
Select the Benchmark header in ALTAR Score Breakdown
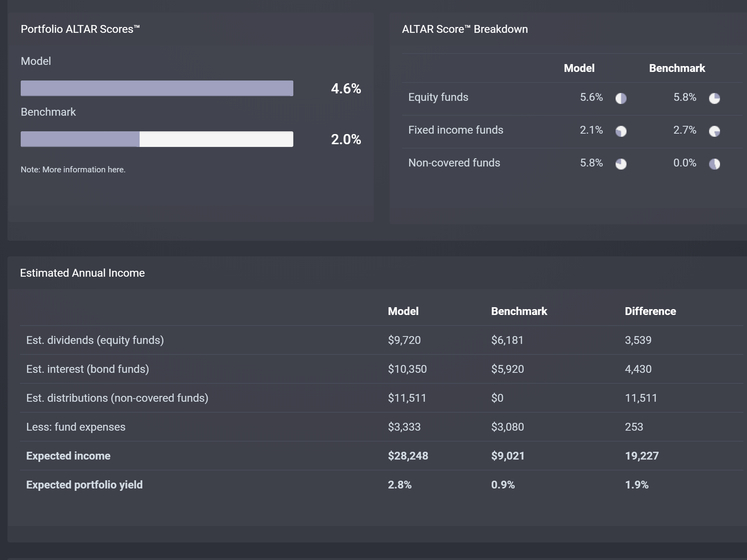tap(677, 68)
